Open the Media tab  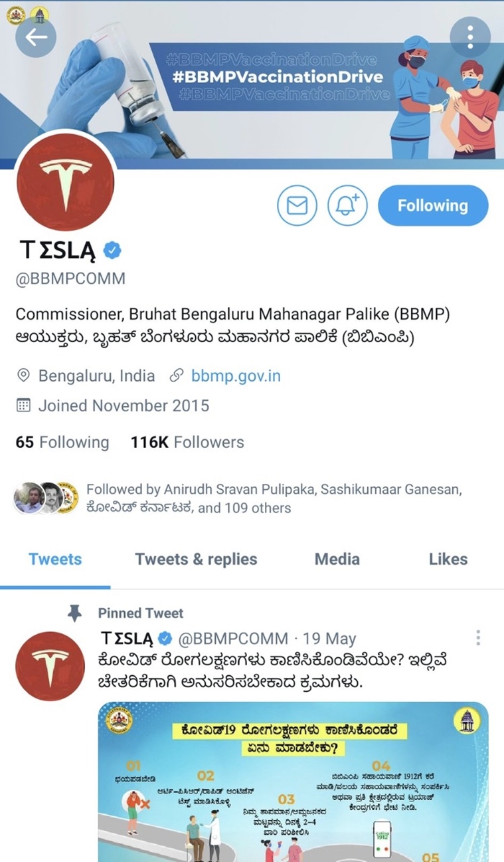pyautogui.click(x=337, y=560)
